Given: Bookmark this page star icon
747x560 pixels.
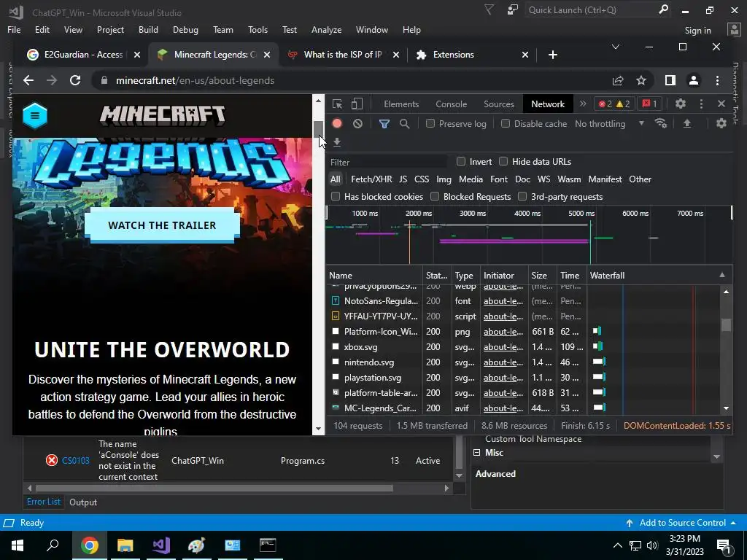Looking at the screenshot, I should pos(641,80).
